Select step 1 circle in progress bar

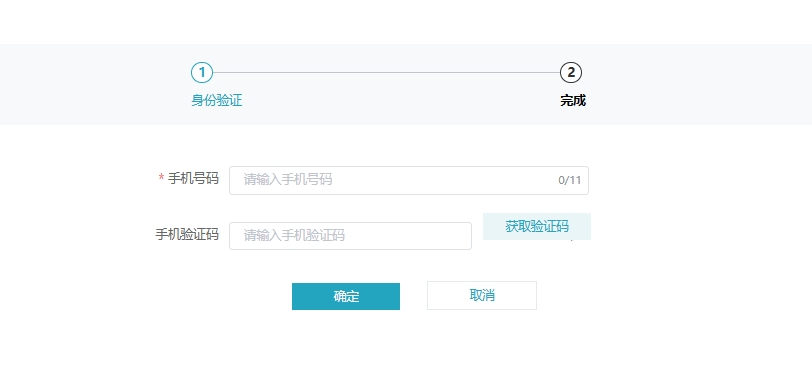(x=202, y=73)
